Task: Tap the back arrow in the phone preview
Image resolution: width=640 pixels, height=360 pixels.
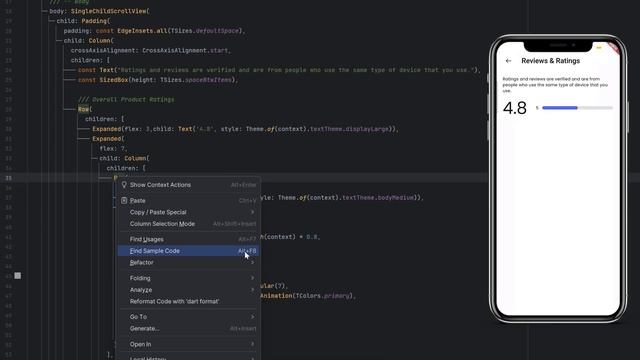Action: 508,61
